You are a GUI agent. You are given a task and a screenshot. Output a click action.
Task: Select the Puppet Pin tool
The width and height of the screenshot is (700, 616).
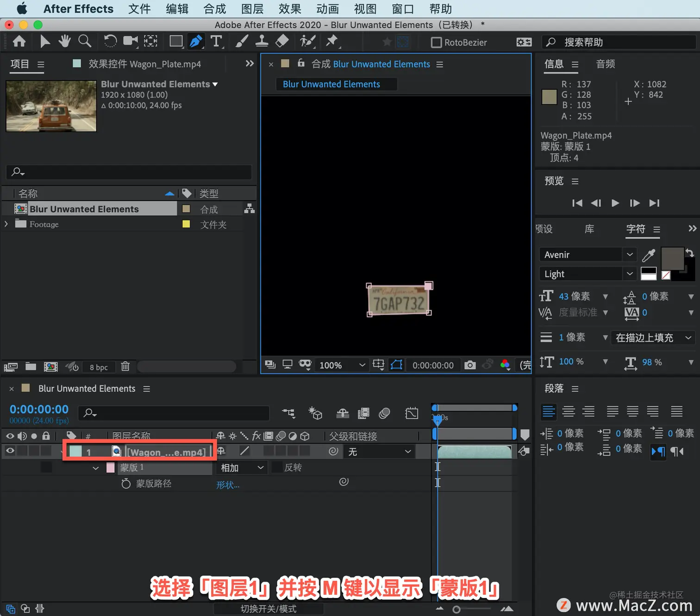pos(331,42)
